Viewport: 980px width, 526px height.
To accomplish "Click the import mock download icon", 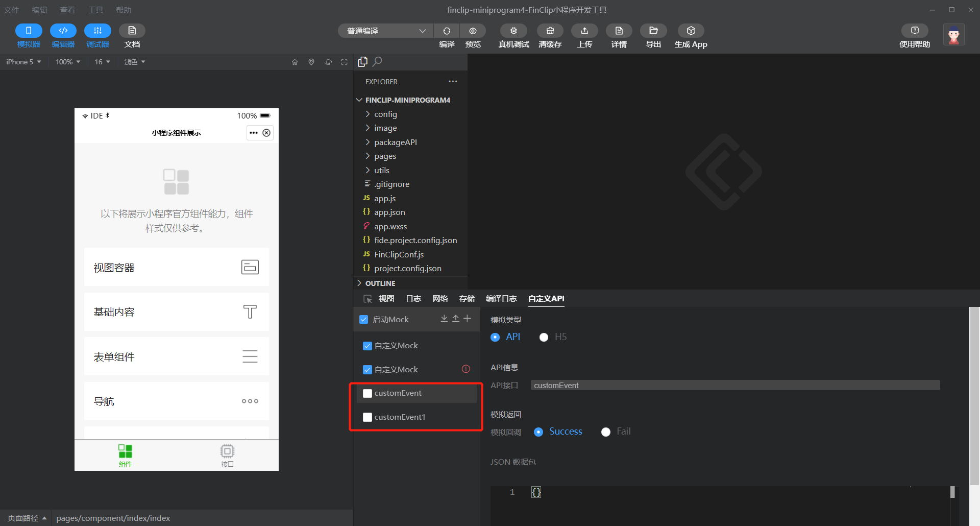I will point(444,319).
